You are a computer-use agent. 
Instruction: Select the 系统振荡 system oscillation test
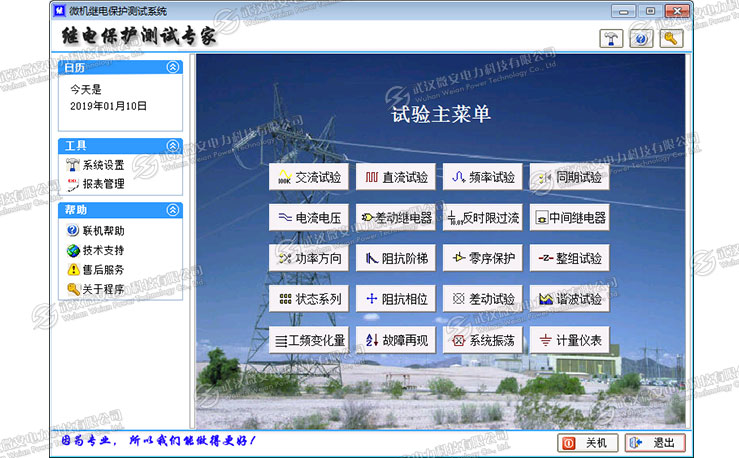coord(483,340)
